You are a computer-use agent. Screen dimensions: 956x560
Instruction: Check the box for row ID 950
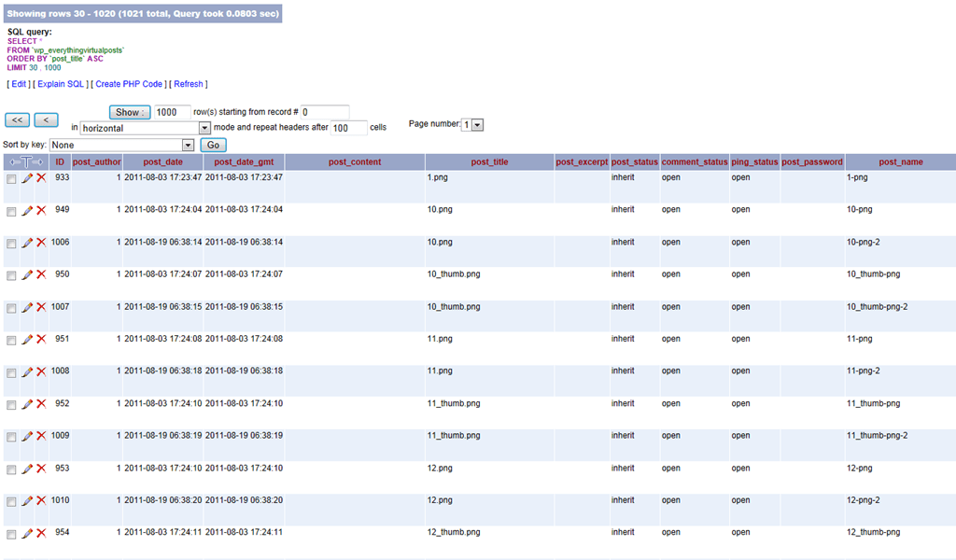[11, 276]
